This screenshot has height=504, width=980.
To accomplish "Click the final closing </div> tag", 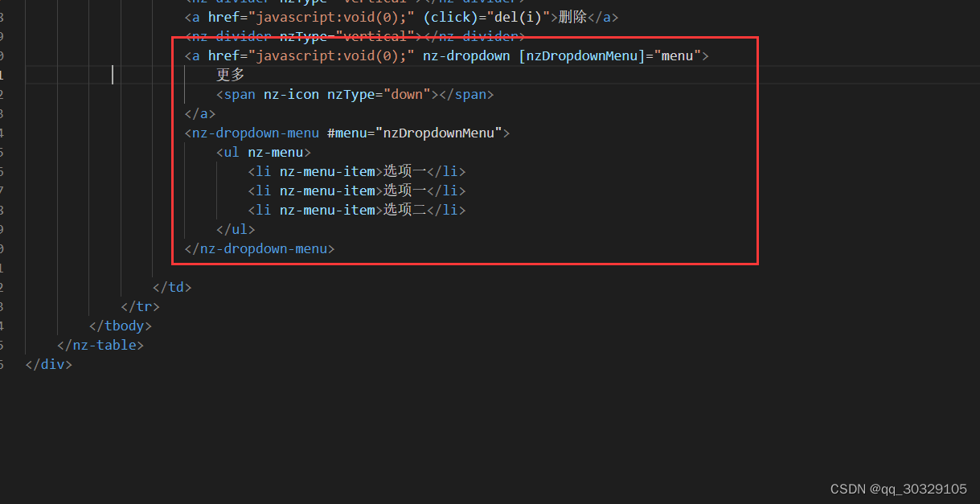I will point(48,364).
